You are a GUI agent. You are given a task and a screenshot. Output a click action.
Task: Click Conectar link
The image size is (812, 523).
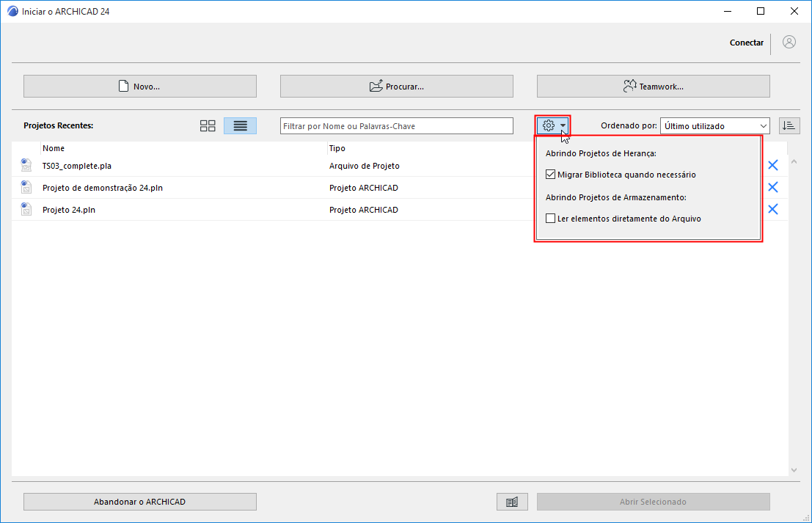point(746,43)
